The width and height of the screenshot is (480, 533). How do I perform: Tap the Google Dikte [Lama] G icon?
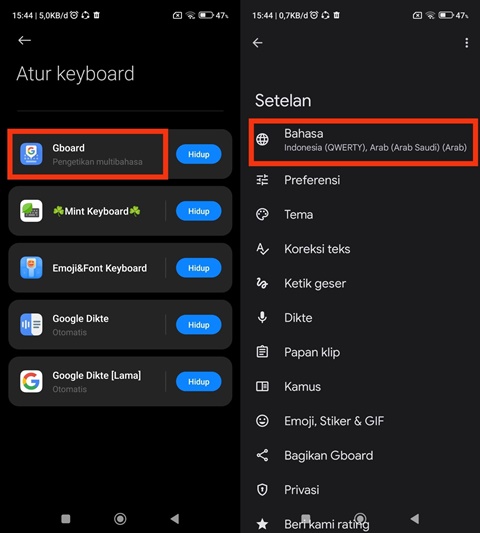(31, 381)
